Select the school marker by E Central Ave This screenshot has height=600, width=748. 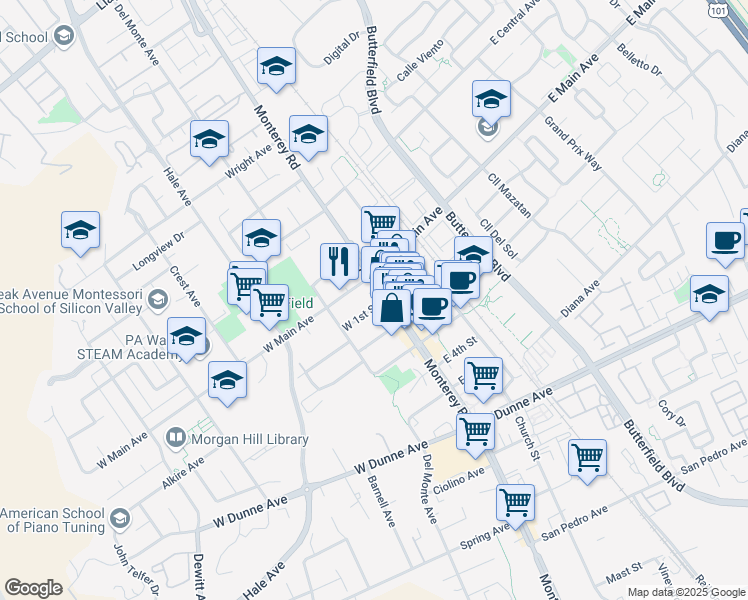click(x=491, y=100)
